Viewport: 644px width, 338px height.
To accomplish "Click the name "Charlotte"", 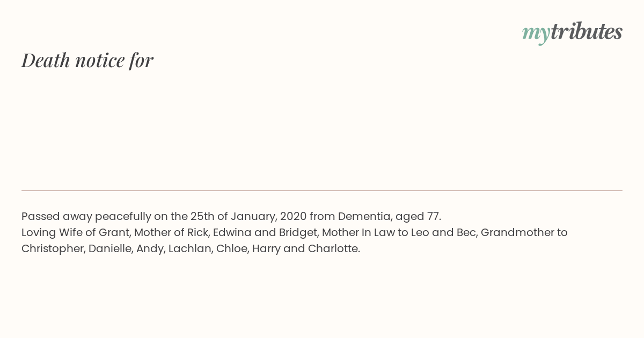I will pyautogui.click(x=333, y=248).
